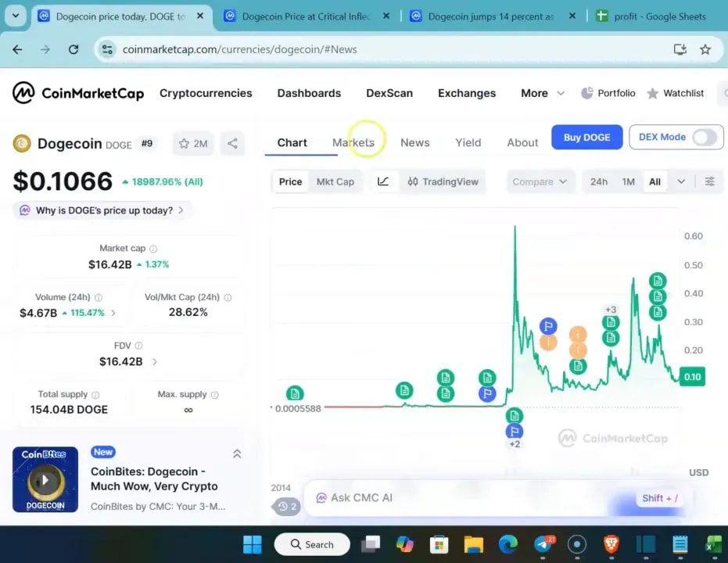Click the history clock badge showing 2
Image resolution: width=728 pixels, height=563 pixels.
point(286,507)
